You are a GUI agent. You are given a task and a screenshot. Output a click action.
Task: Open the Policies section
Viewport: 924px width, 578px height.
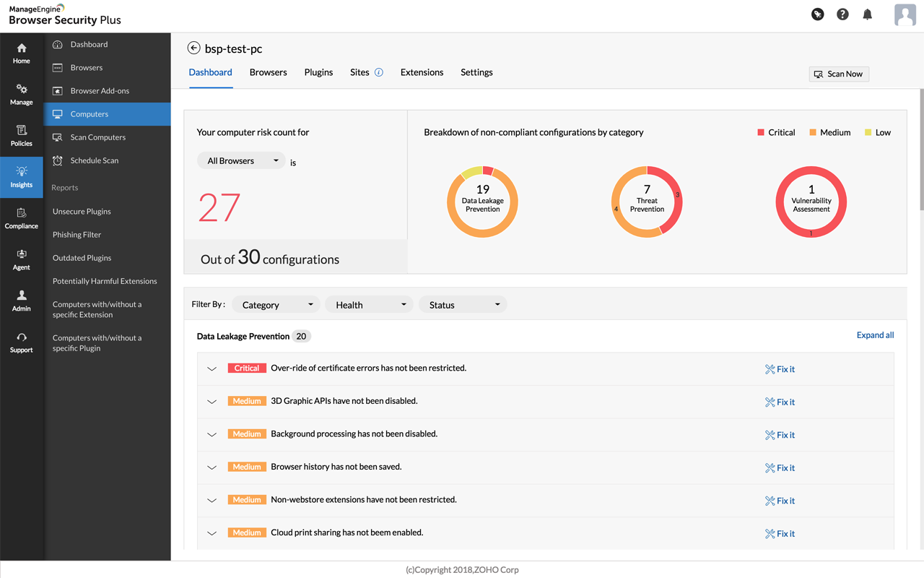tap(21, 136)
